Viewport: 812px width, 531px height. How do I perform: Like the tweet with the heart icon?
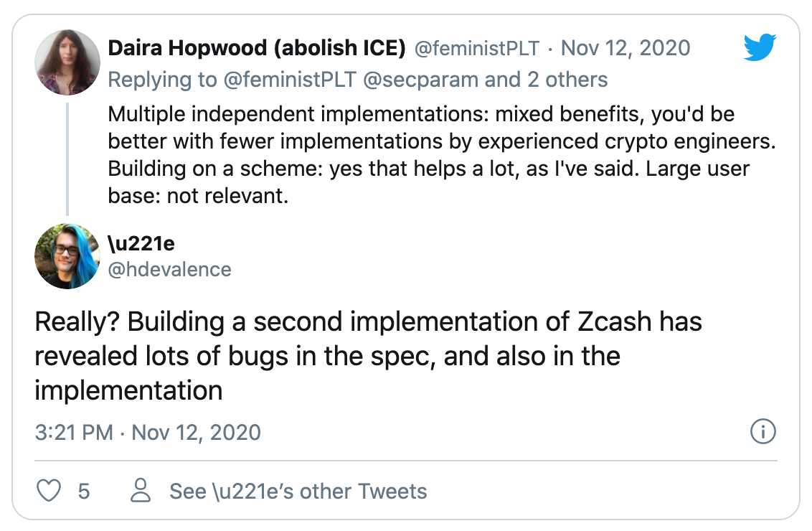tap(49, 492)
